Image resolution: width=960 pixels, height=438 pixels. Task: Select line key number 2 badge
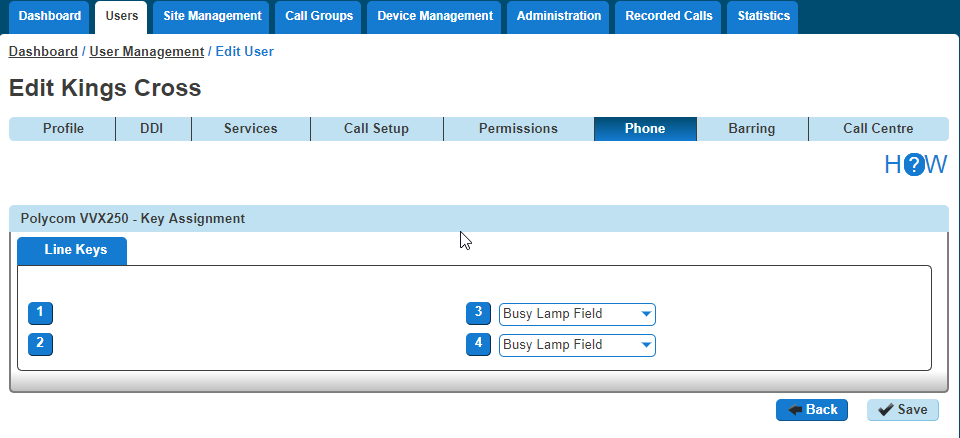40,344
